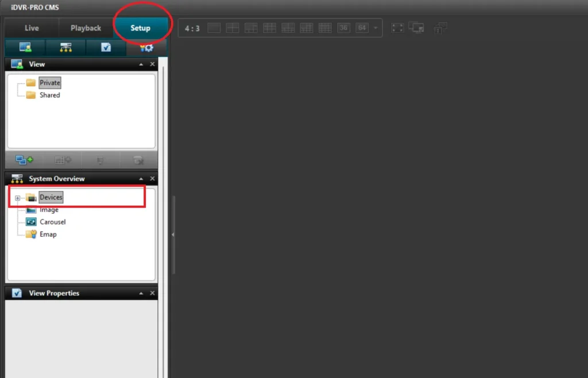Select the 36-channel layout icon

(x=343, y=28)
